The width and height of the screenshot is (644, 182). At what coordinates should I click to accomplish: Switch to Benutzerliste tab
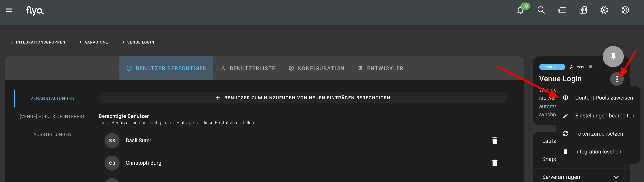[x=248, y=68]
